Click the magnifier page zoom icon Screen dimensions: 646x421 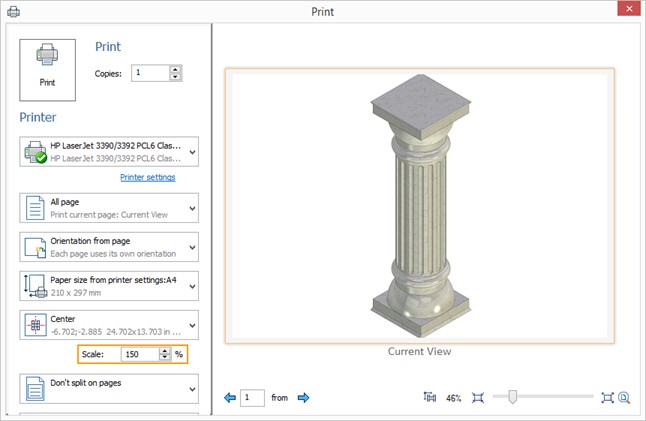click(624, 398)
